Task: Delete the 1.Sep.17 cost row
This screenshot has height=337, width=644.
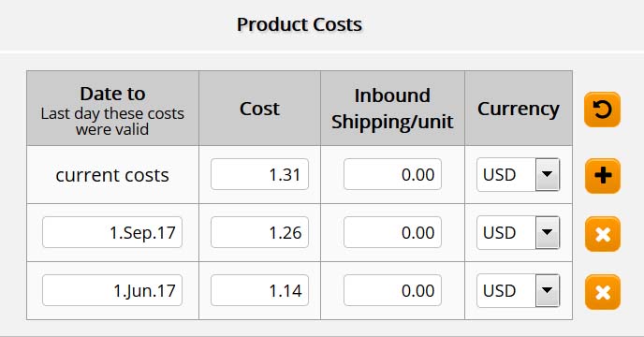Action: [x=602, y=234]
